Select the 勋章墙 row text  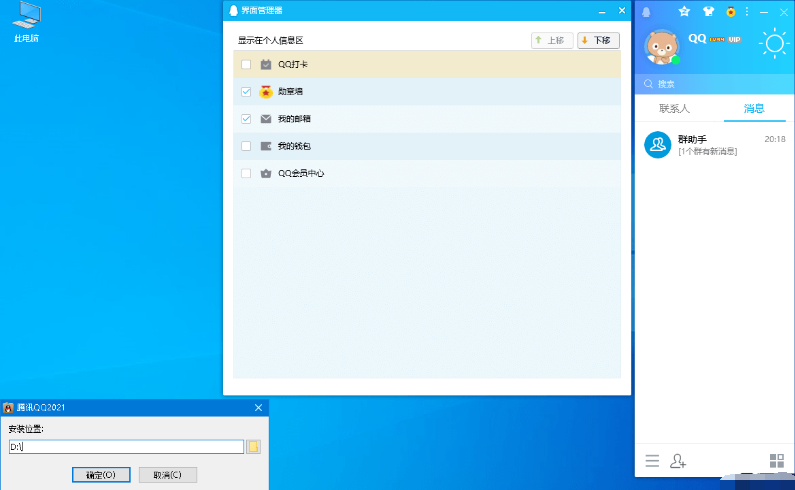290,91
